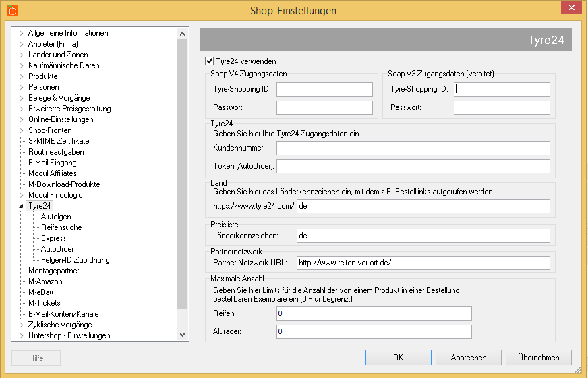This screenshot has height=378, width=588.
Task: Expand Belege & Vorgänge arrow
Action: pyautogui.click(x=22, y=98)
